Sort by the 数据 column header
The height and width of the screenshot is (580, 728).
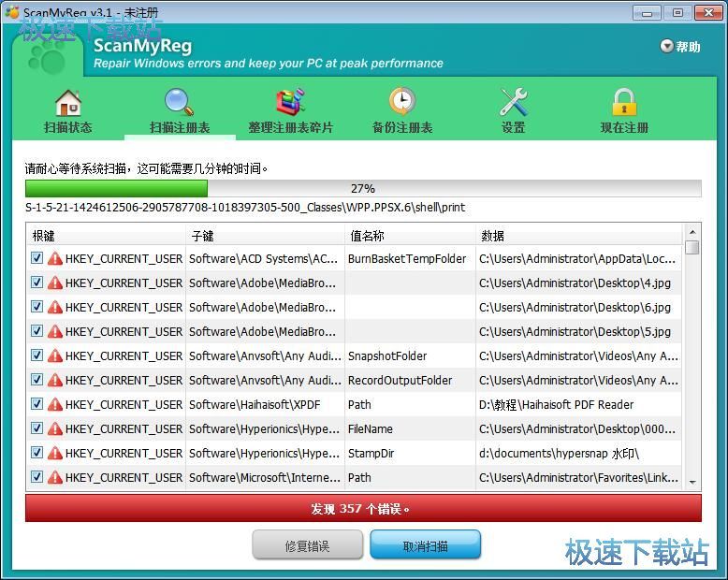pyautogui.click(x=578, y=236)
